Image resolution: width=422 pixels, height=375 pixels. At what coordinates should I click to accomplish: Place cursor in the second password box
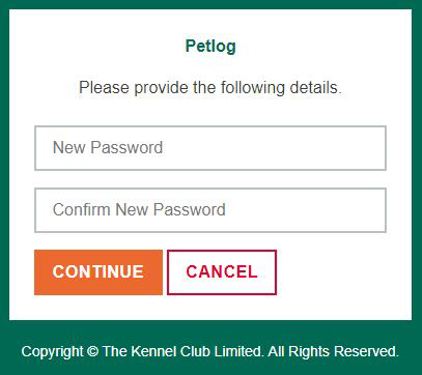coord(210,210)
